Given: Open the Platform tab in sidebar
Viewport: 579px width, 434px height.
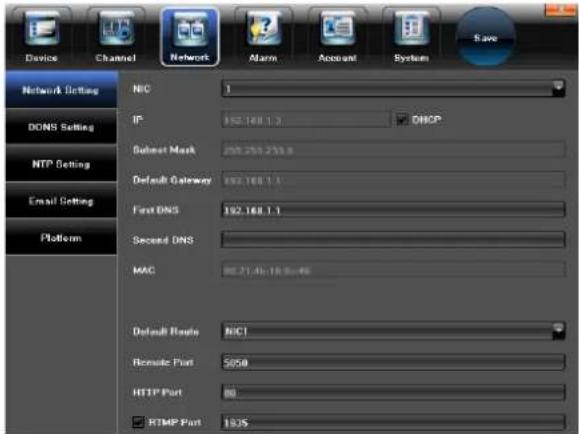Looking at the screenshot, I should pyautogui.click(x=61, y=237).
